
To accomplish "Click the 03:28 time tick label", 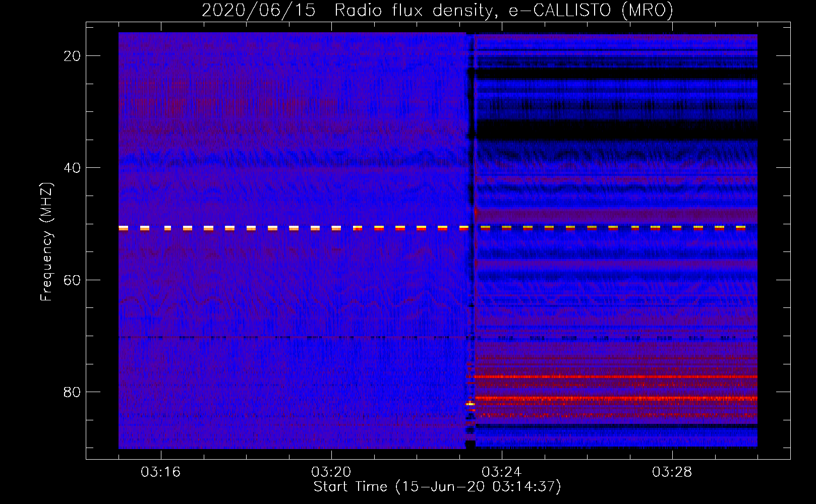I will pos(672,472).
